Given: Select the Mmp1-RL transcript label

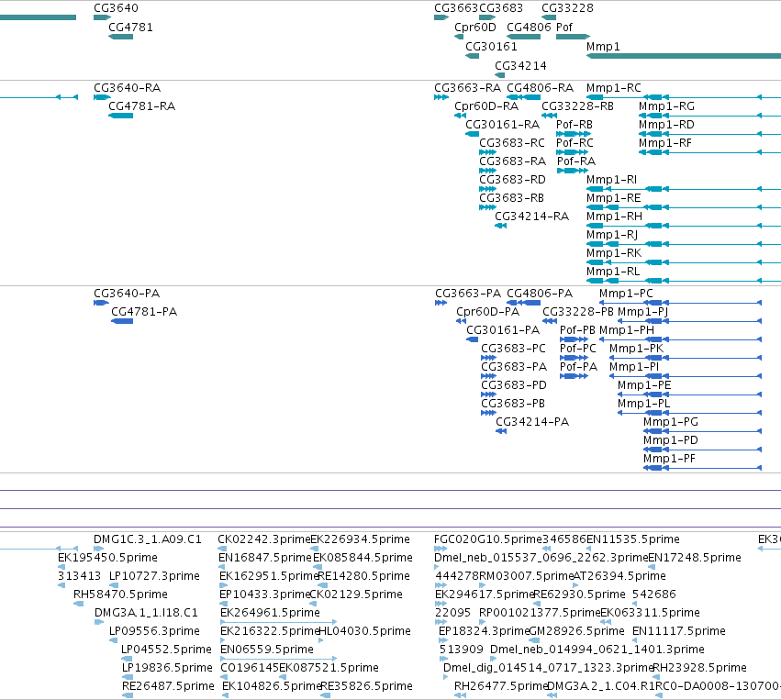Looking at the screenshot, I should 613,272.
